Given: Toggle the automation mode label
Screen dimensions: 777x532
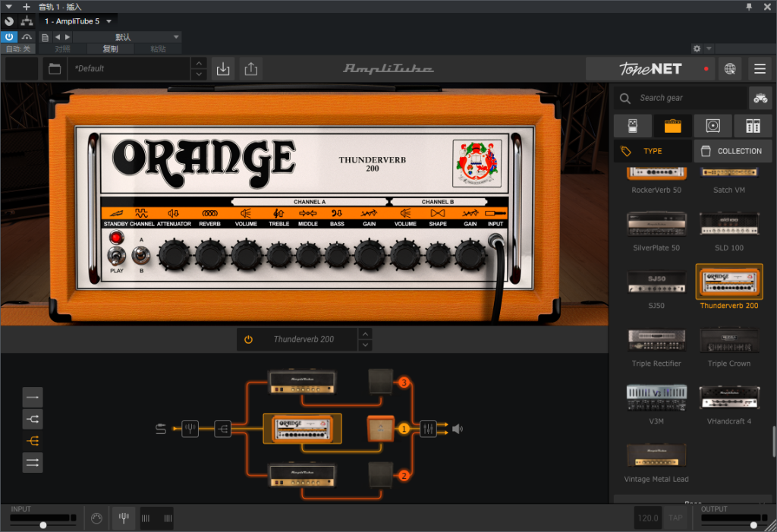Looking at the screenshot, I should [x=18, y=49].
